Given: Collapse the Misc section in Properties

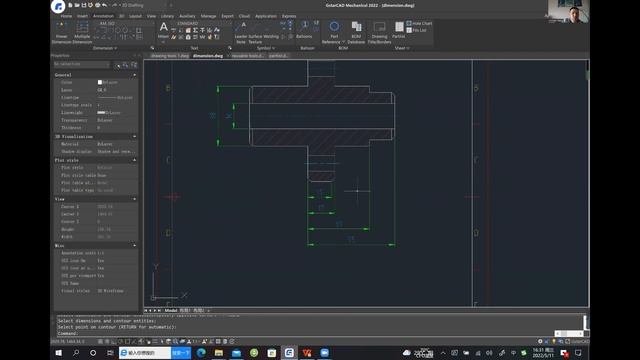Looking at the screenshot, I should click(x=135, y=246).
